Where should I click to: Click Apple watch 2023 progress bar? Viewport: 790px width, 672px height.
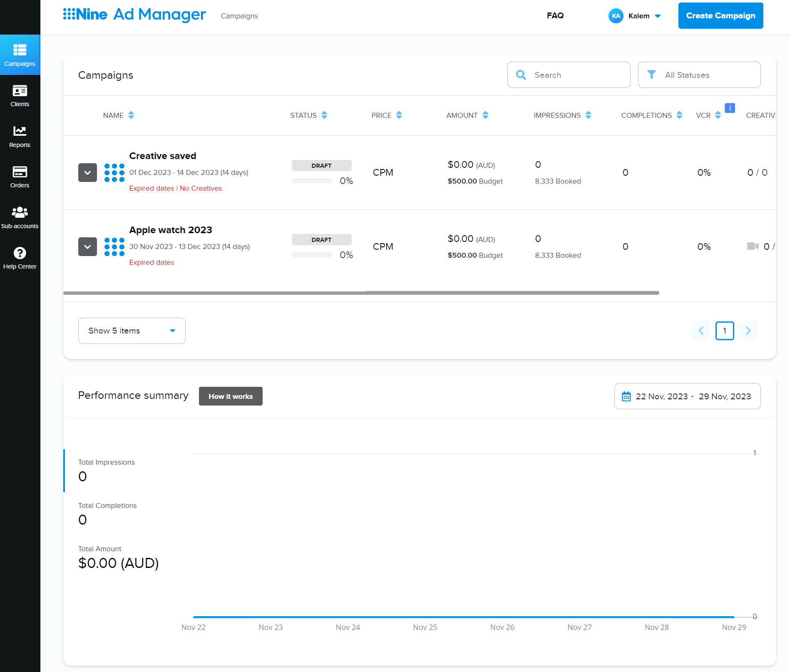(x=312, y=255)
